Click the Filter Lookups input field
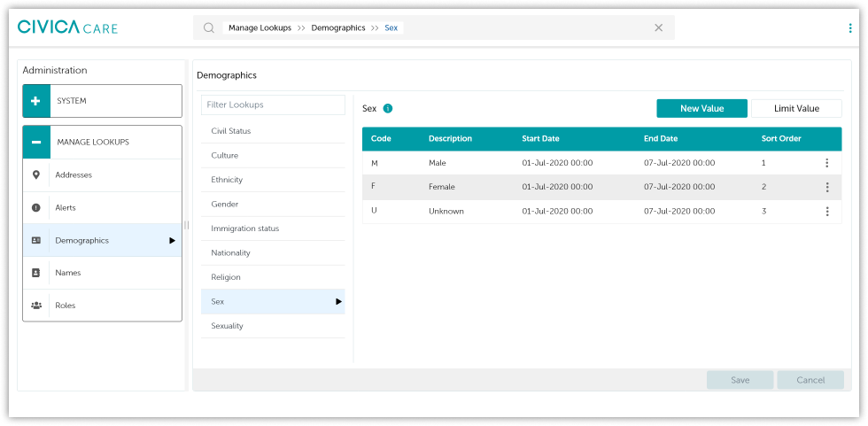This screenshot has width=868, height=426. pyautogui.click(x=273, y=105)
